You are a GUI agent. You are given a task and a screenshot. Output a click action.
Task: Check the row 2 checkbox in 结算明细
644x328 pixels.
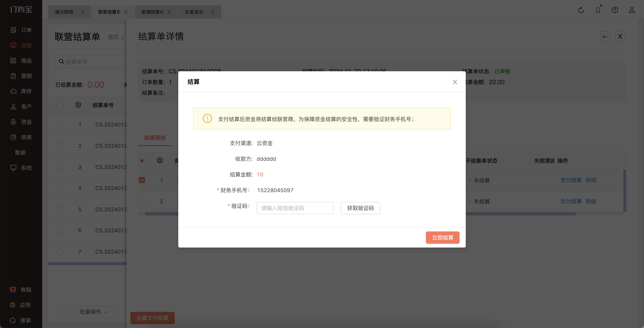142,201
